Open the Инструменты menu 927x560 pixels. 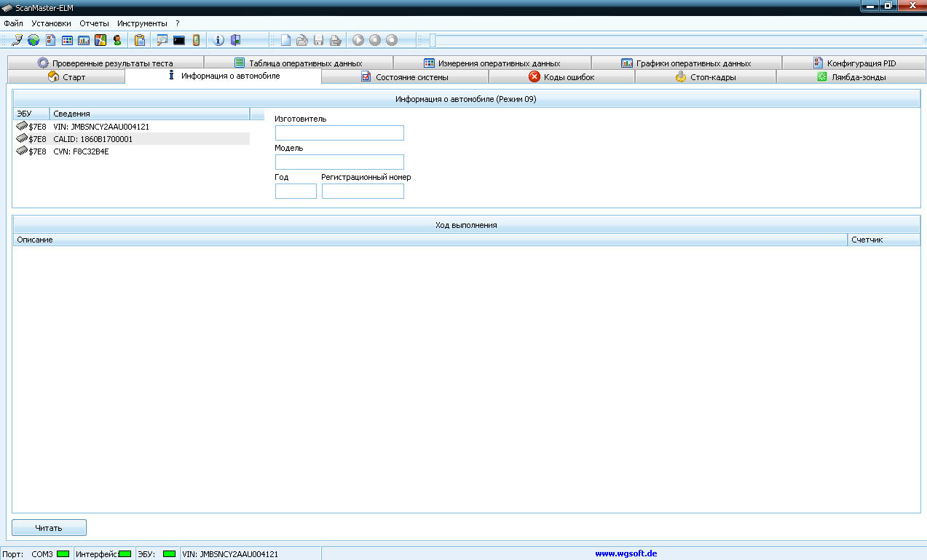142,23
